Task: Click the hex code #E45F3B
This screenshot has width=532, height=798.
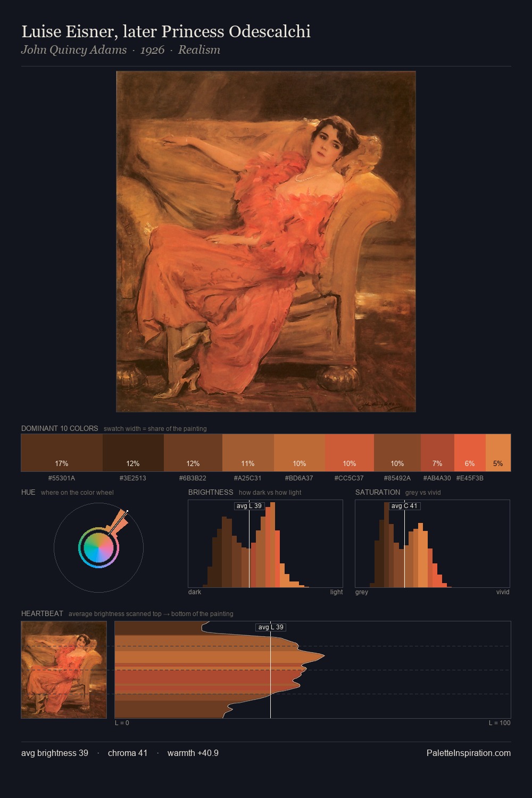Action: [x=470, y=478]
